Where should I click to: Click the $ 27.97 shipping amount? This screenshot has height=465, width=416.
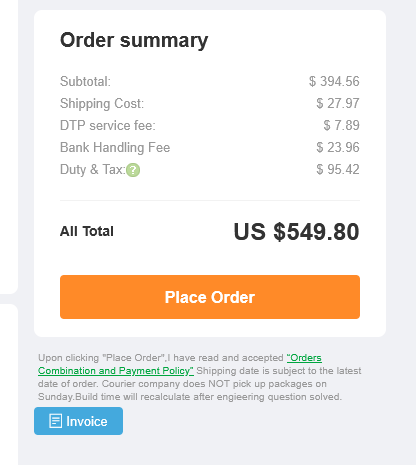tap(338, 103)
